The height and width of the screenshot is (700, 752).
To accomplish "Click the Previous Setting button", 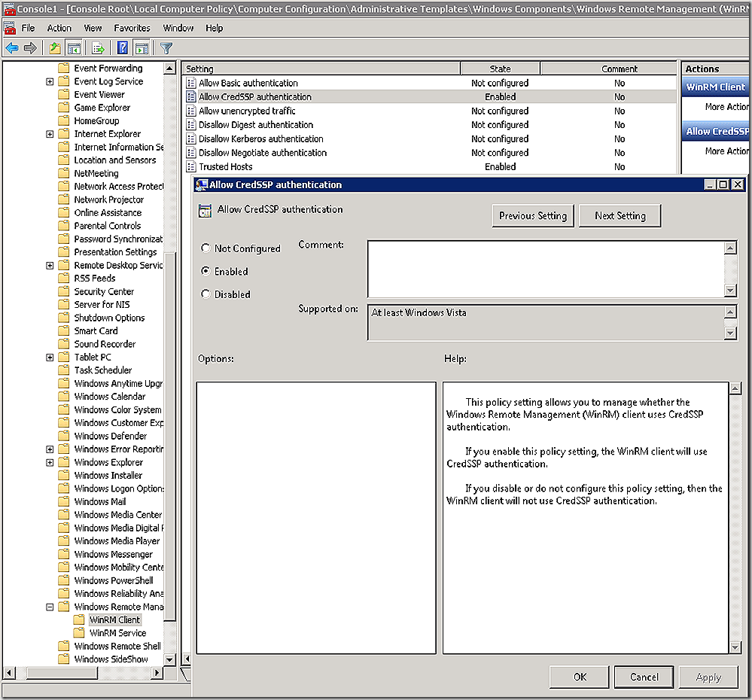I will 533,216.
